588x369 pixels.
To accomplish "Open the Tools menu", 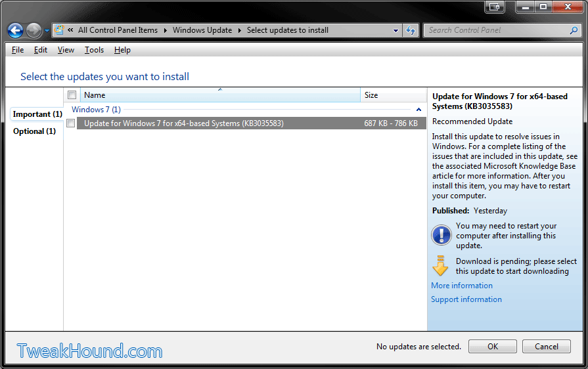I will pyautogui.click(x=94, y=50).
